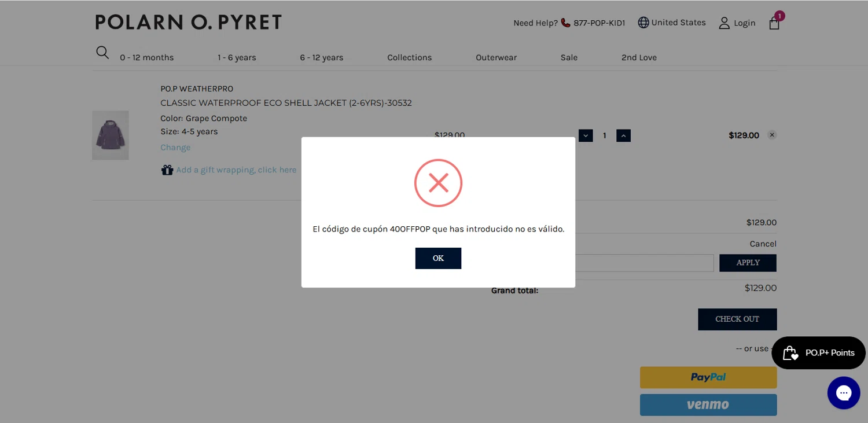Open the search magnifier icon
The image size is (868, 423).
pyautogui.click(x=102, y=53)
